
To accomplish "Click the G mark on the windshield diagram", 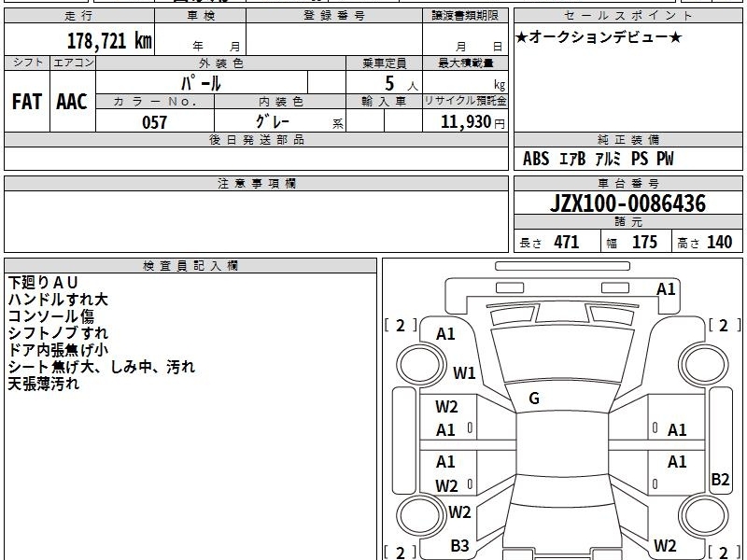I will (534, 399).
